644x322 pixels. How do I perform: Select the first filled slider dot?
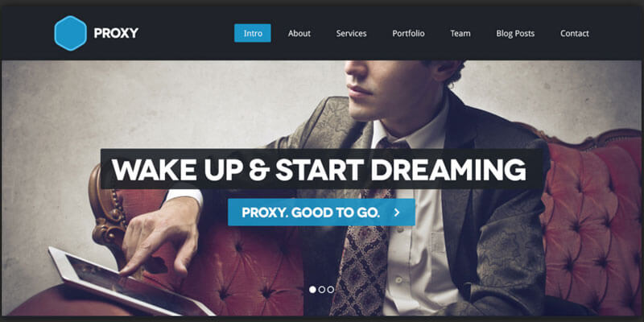pyautogui.click(x=312, y=290)
